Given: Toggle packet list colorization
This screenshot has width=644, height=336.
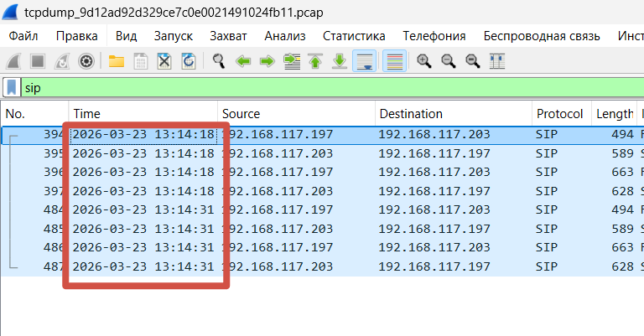Looking at the screenshot, I should point(394,61).
